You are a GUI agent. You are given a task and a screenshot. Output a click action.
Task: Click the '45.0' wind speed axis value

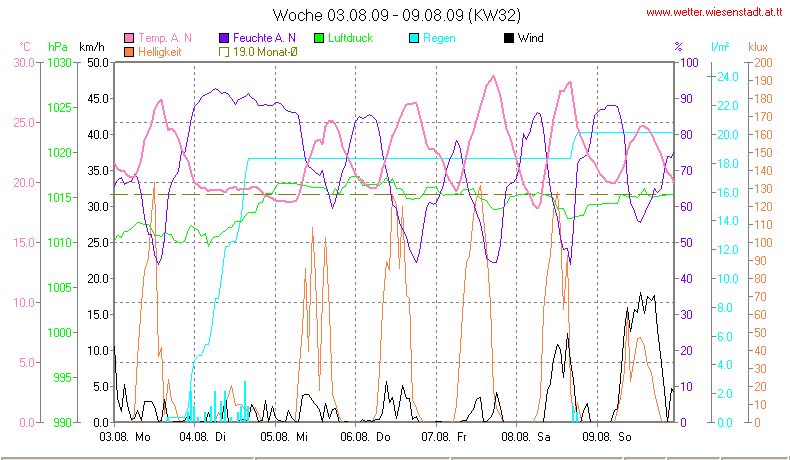98,99
